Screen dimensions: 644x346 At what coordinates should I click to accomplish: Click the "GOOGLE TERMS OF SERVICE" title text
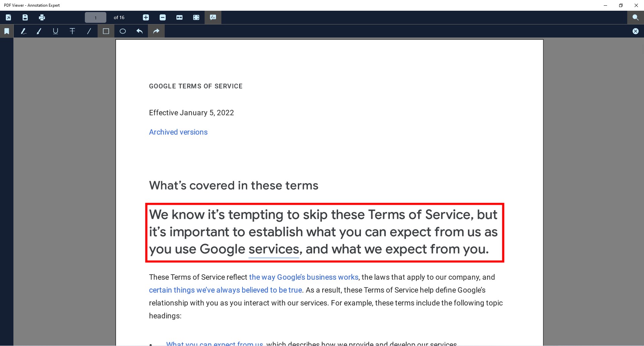pyautogui.click(x=196, y=86)
